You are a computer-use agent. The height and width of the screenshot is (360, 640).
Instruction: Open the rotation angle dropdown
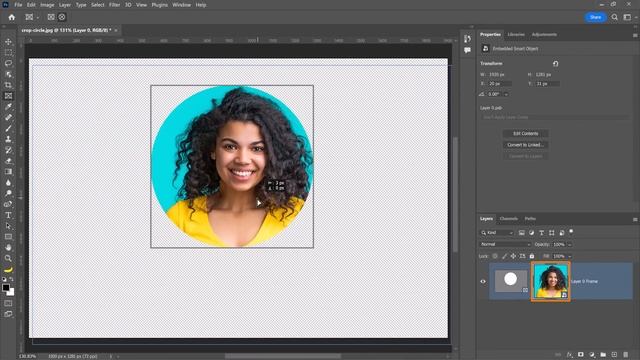pos(506,94)
